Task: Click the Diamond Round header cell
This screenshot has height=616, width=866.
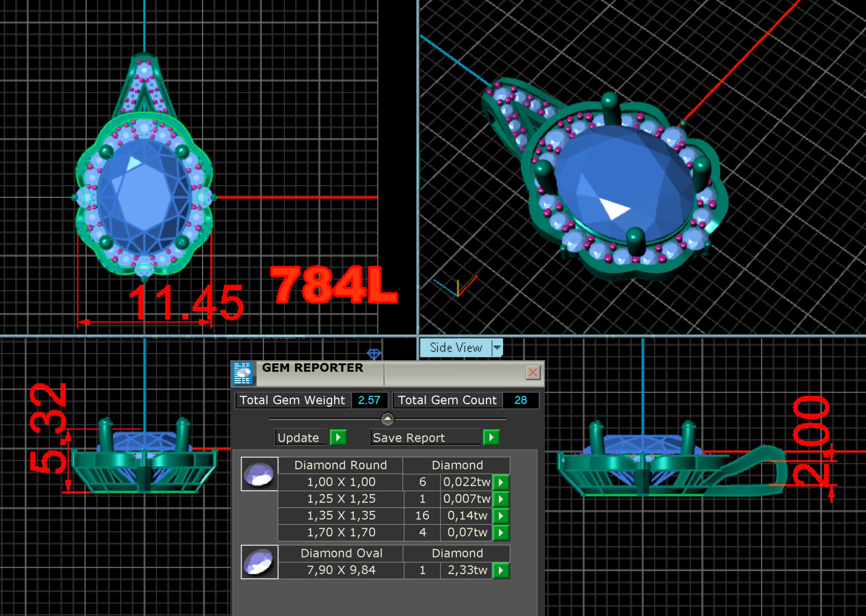Action: pyautogui.click(x=340, y=465)
